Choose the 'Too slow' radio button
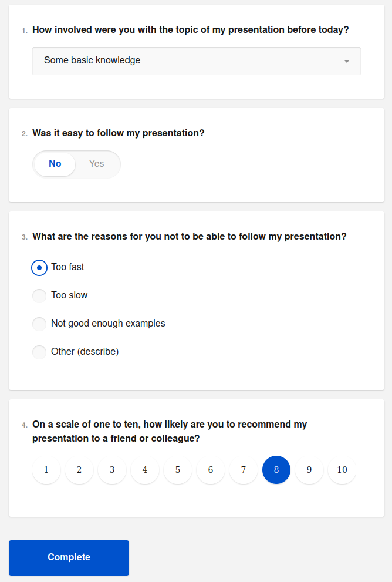This screenshot has width=392, height=582. (x=39, y=296)
